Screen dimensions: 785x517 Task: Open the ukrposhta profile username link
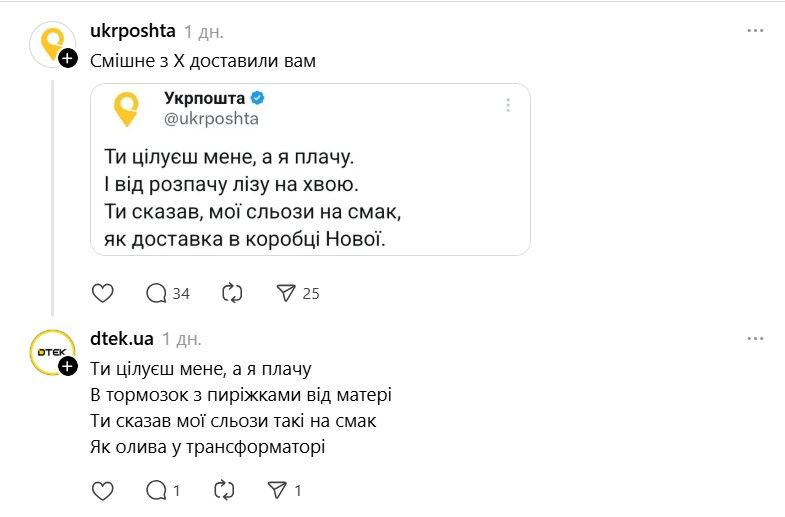point(133,31)
